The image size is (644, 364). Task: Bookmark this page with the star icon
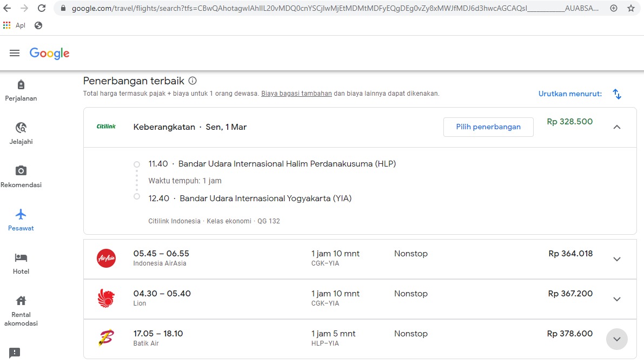tap(631, 8)
